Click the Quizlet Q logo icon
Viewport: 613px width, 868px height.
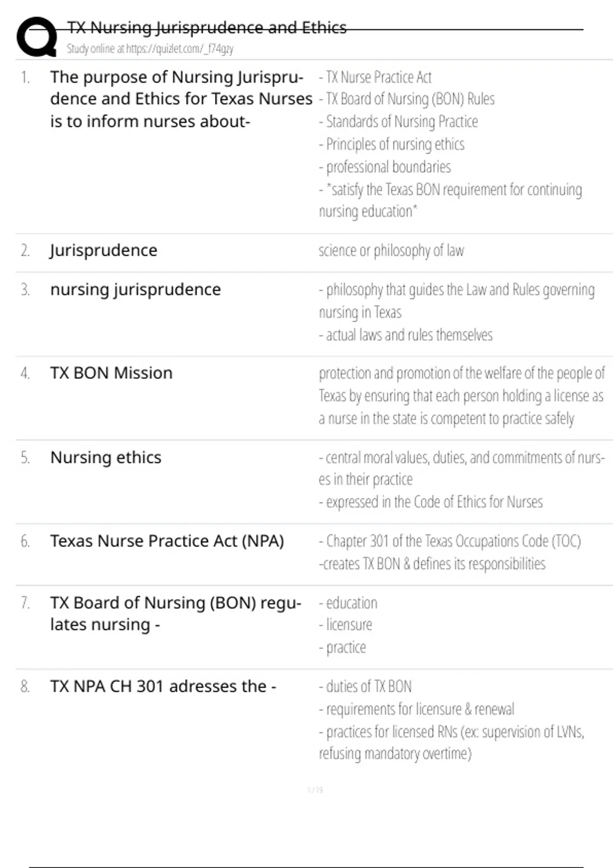click(x=37, y=37)
